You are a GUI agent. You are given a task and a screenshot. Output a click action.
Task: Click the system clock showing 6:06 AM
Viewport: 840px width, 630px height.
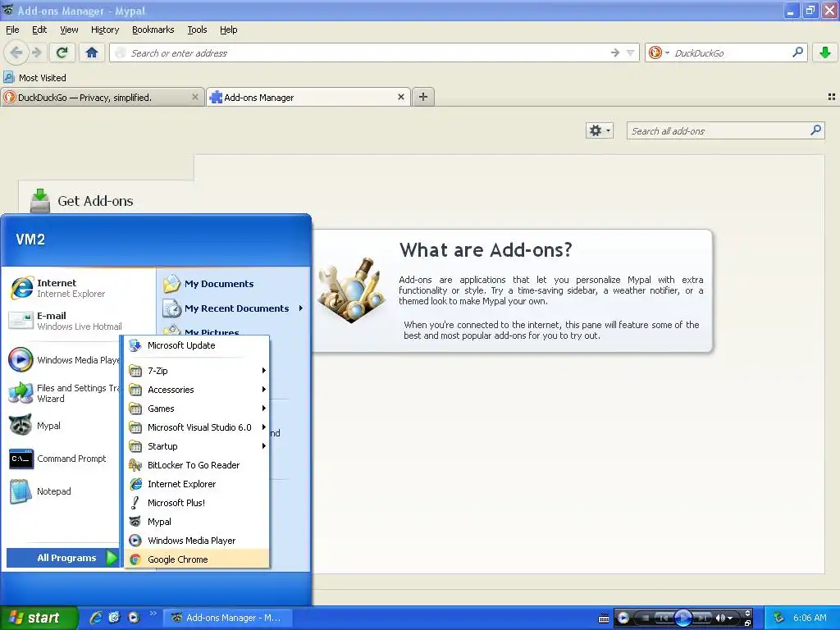810,618
